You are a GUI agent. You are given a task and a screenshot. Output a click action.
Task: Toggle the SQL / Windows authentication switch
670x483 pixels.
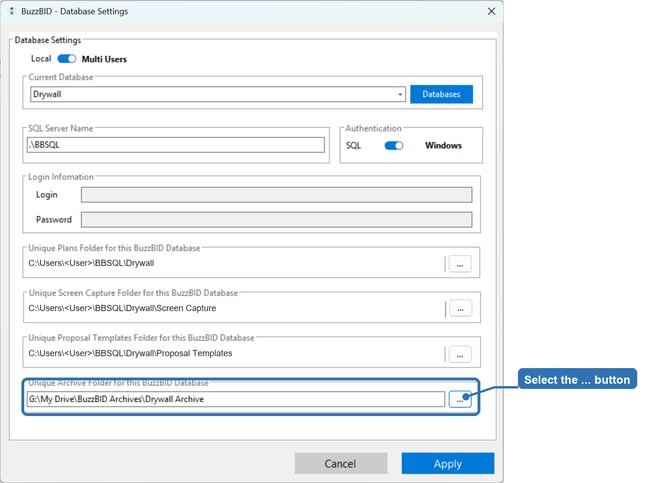click(394, 145)
